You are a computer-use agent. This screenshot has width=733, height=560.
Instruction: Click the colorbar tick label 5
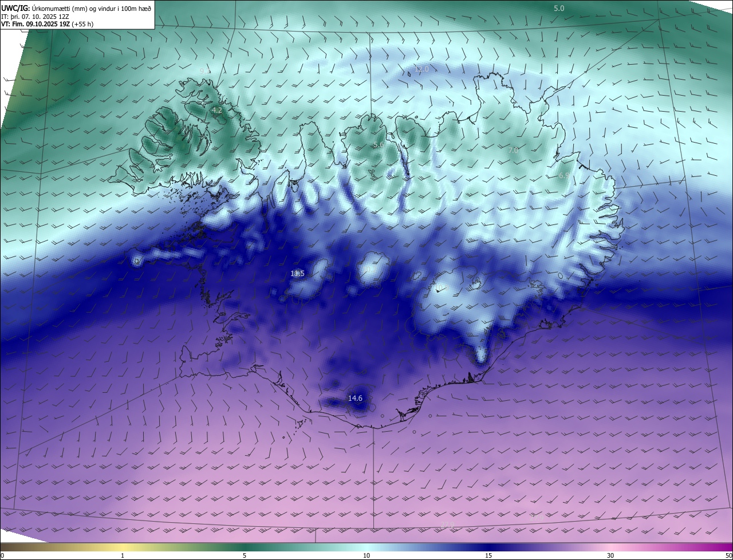[245, 555]
